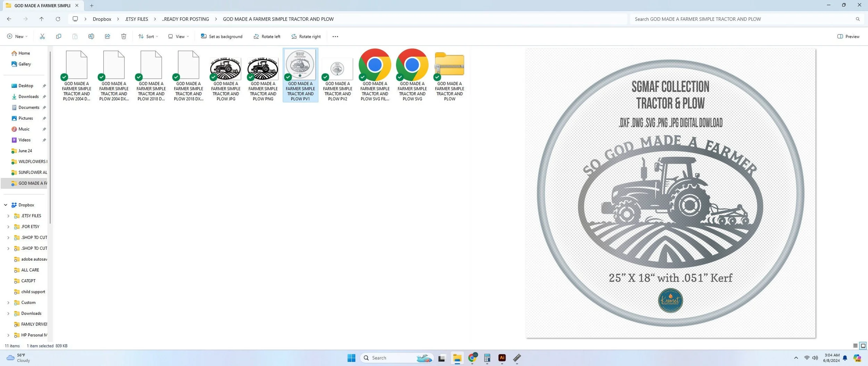The height and width of the screenshot is (366, 868).
Task: Collapse the Dropbox tree node
Action: point(6,205)
